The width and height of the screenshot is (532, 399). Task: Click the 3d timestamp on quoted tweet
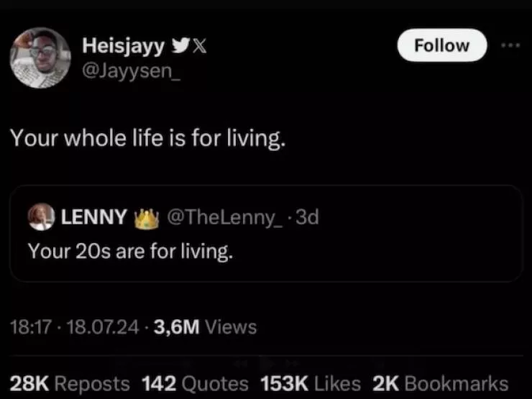[307, 217]
